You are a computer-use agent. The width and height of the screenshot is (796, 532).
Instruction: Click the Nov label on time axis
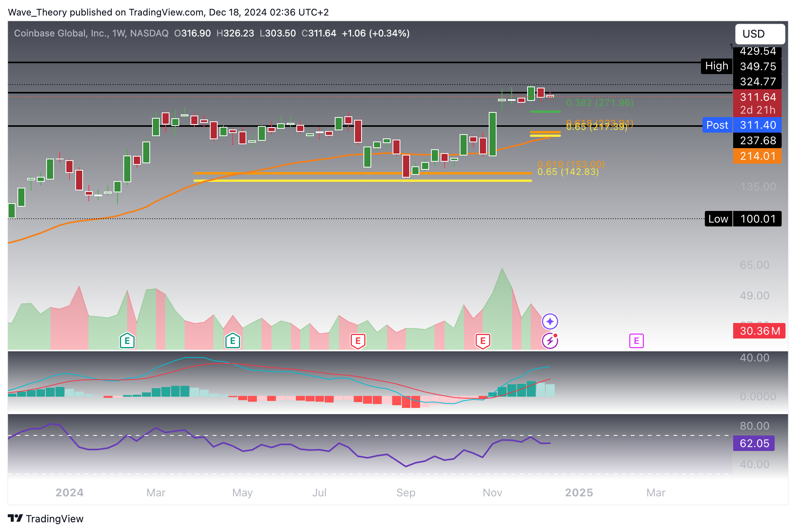(x=492, y=492)
